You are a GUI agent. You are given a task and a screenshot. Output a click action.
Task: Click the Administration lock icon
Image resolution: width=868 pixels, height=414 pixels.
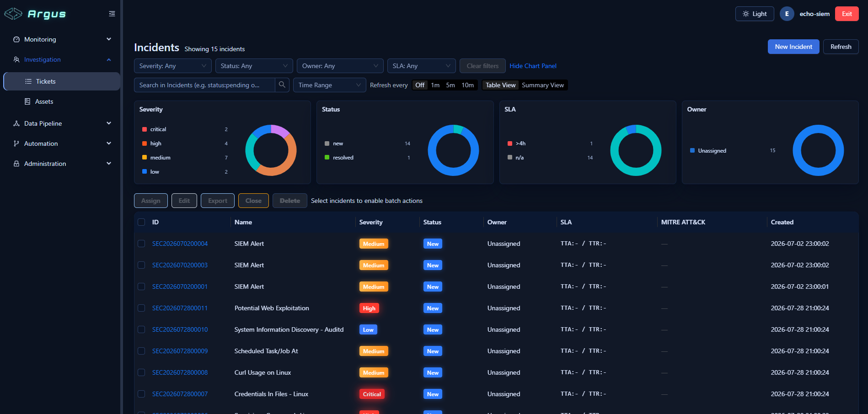pos(16,164)
